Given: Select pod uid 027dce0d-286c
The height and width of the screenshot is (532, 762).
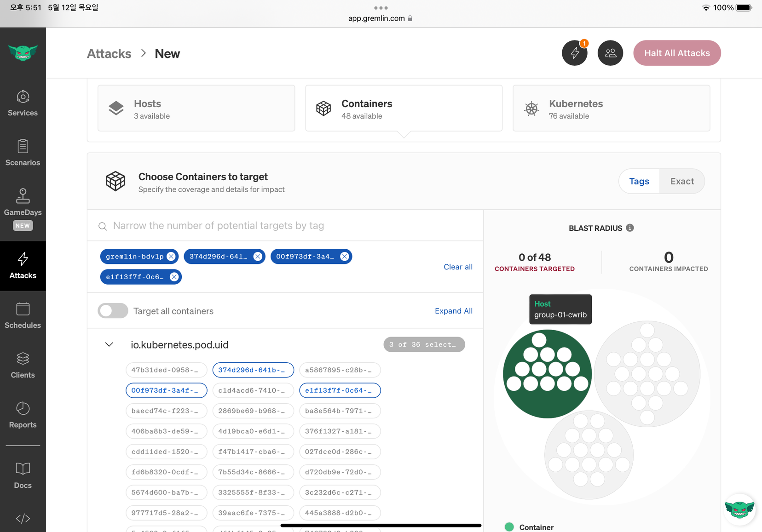Looking at the screenshot, I should 340,452.
